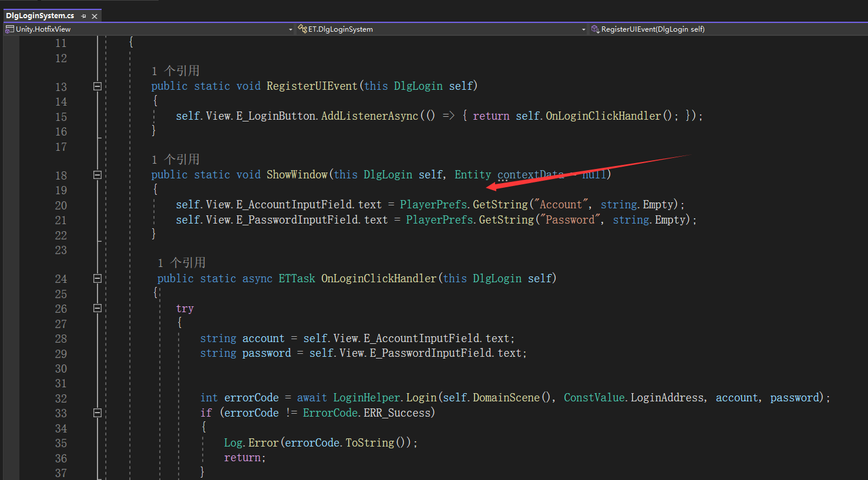The image size is (868, 480).
Task: Click the Entity type on line 18
Action: click(473, 175)
